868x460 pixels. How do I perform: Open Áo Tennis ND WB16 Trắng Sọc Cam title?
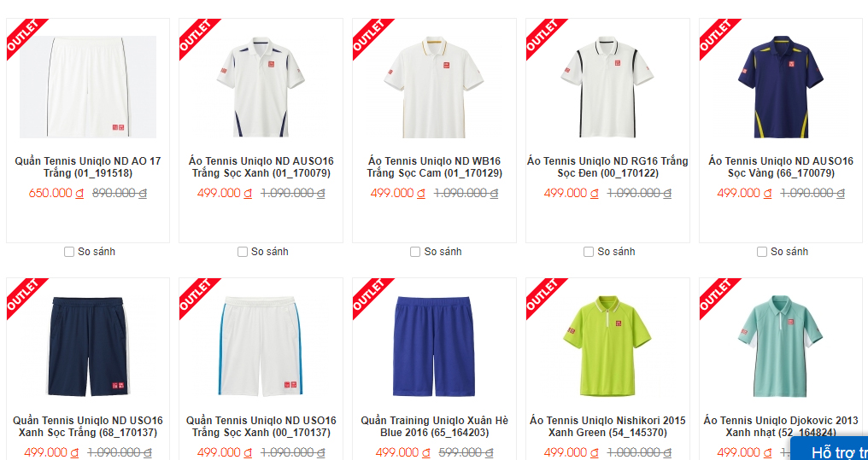(x=435, y=167)
